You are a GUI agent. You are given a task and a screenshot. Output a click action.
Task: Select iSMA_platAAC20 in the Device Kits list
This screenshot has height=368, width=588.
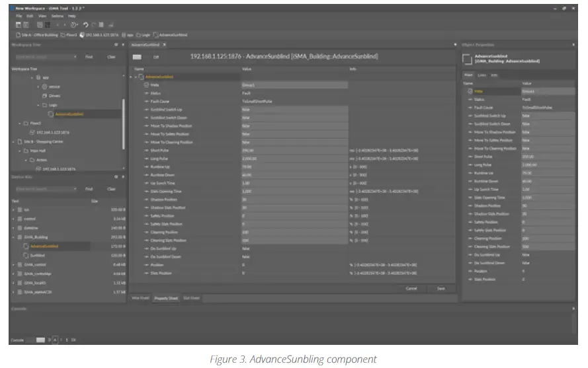click(x=38, y=292)
